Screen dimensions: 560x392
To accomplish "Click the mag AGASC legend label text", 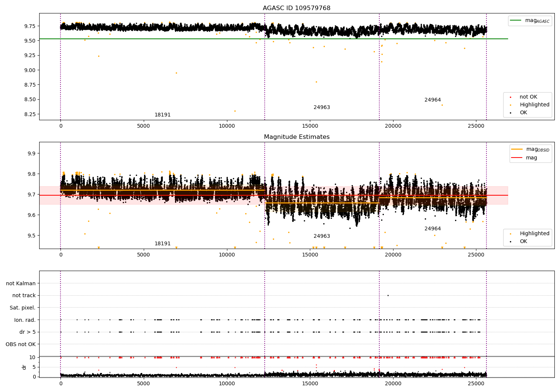I will pos(537,21).
